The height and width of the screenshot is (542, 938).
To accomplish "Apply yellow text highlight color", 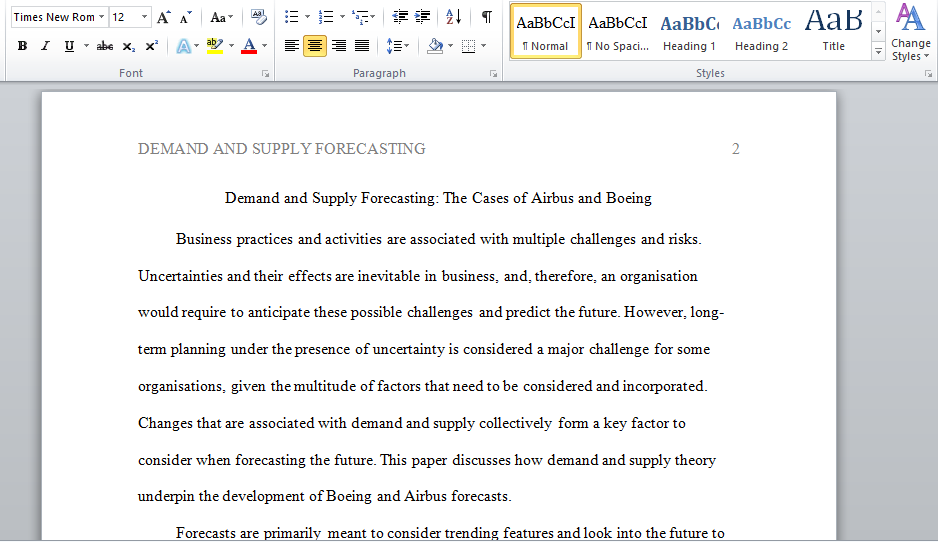I will click(x=214, y=46).
